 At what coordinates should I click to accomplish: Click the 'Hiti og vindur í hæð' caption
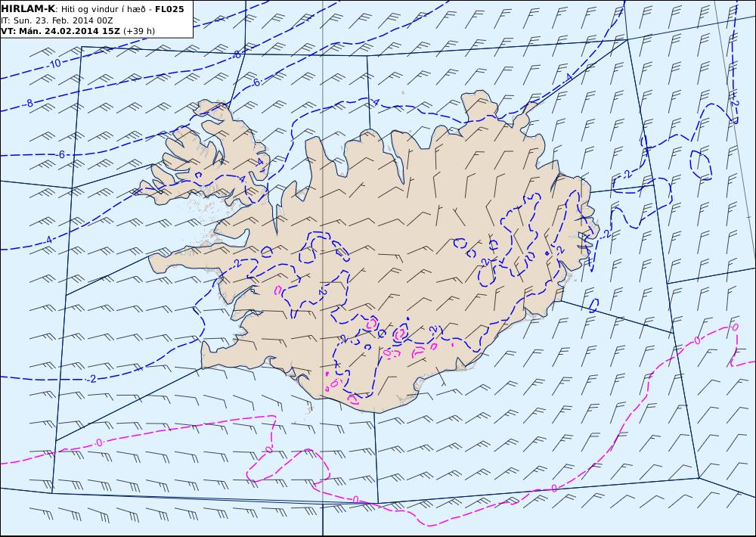(103, 10)
